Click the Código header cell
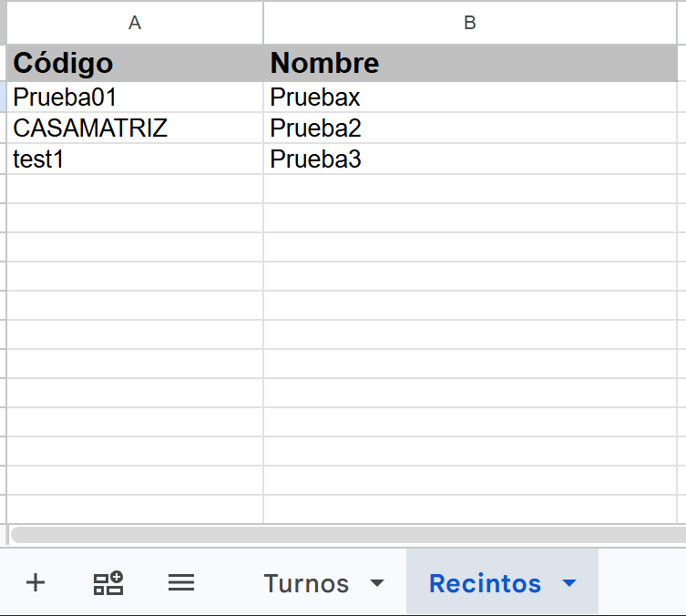Image resolution: width=686 pixels, height=616 pixels. 135,63
